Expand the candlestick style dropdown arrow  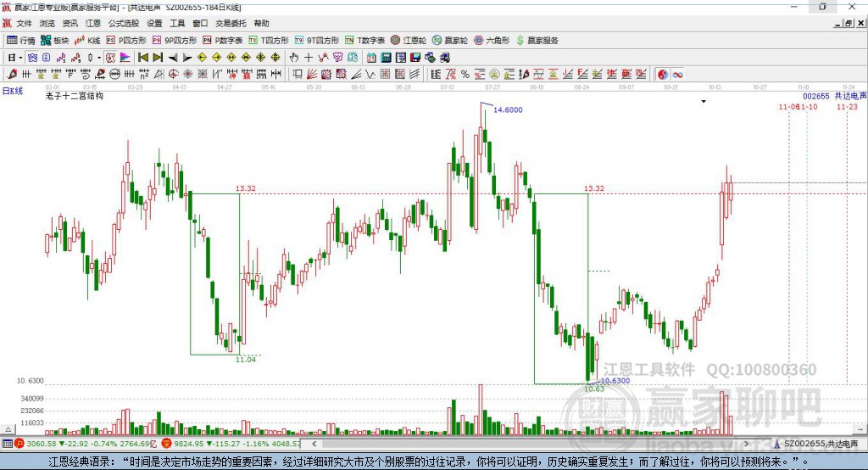[99, 58]
